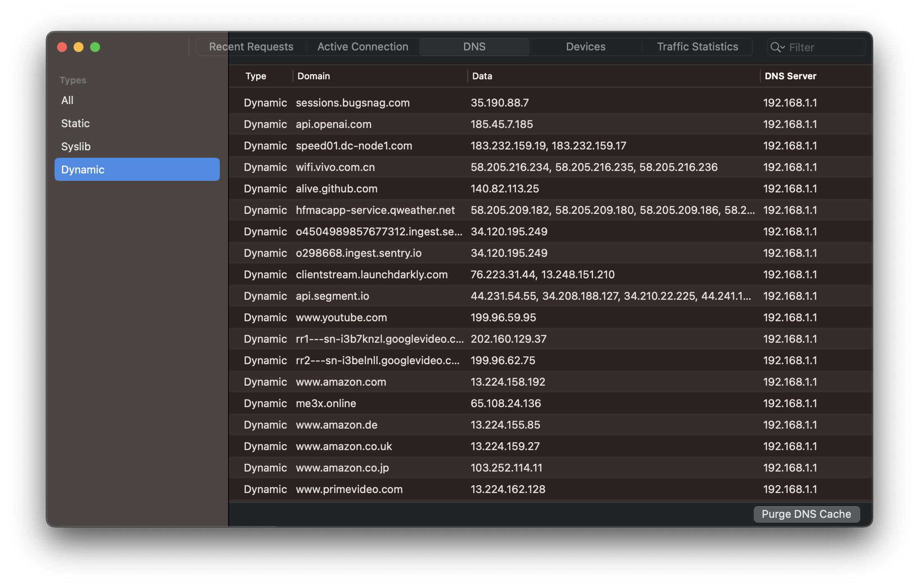
Task: Click the Purge DNS Cache button
Action: (x=806, y=514)
